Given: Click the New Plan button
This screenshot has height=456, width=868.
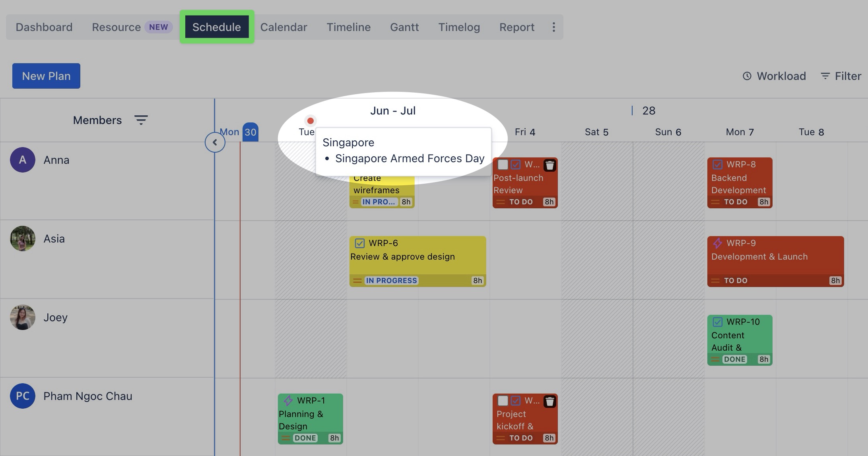Looking at the screenshot, I should click(x=46, y=76).
